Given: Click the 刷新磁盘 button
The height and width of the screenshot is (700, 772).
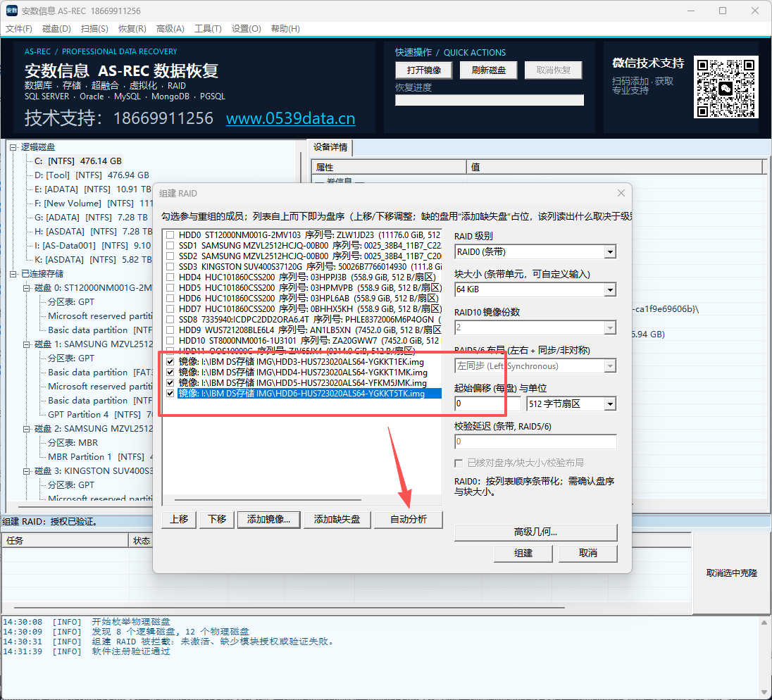Looking at the screenshot, I should [488, 70].
